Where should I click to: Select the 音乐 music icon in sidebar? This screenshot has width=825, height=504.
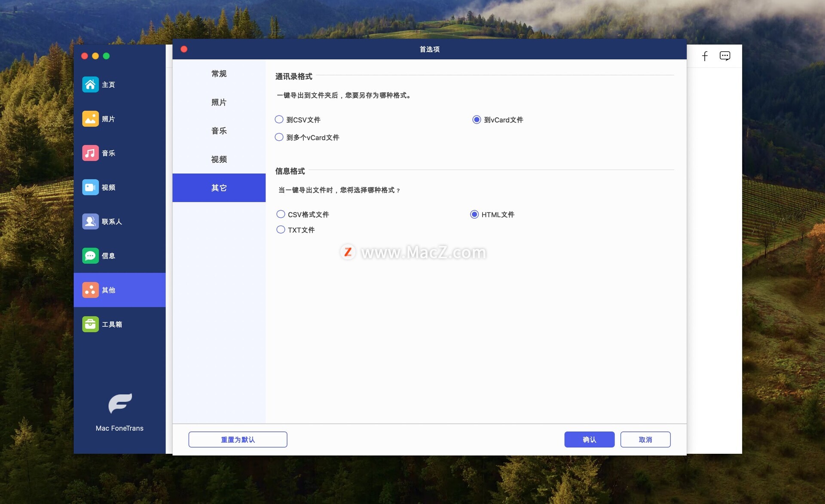90,153
